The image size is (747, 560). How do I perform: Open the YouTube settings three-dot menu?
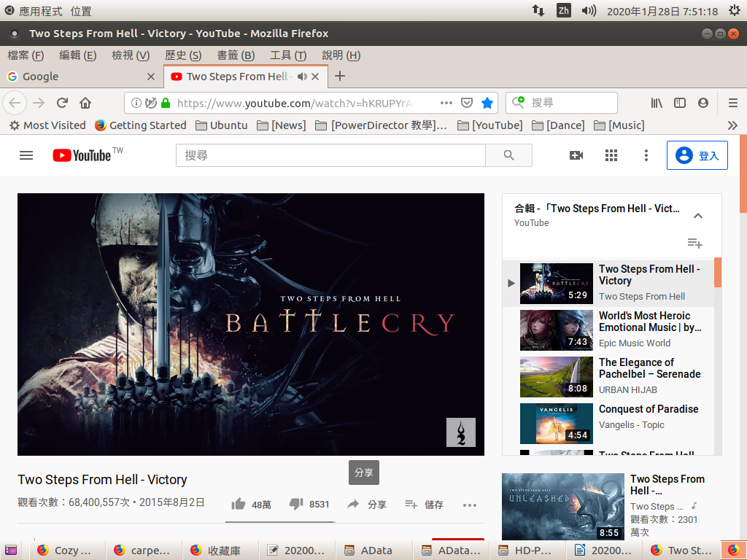[646, 155]
